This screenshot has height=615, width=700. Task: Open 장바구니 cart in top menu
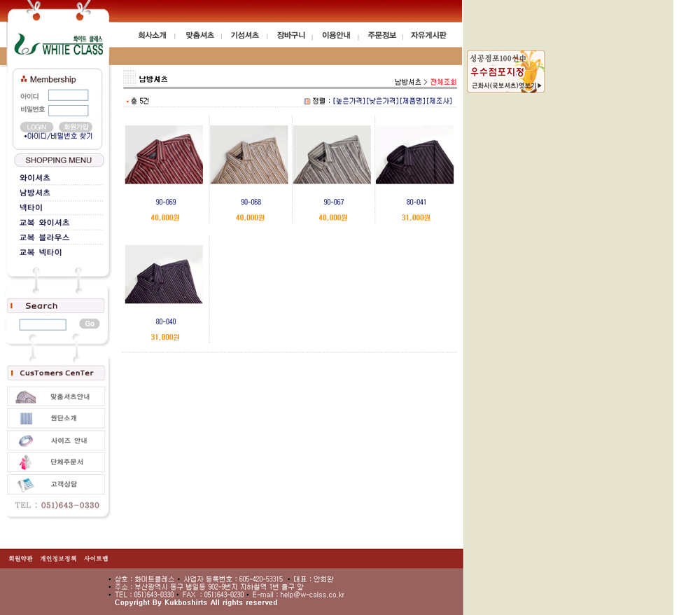pos(290,35)
